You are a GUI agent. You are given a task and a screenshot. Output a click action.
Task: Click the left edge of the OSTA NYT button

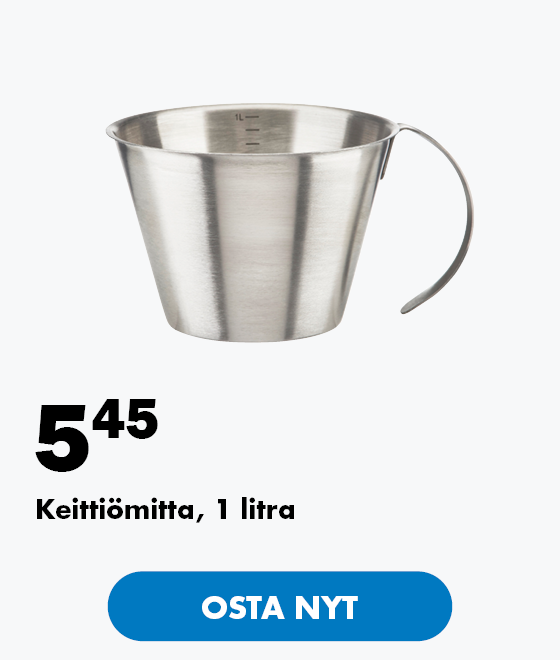click(116, 606)
